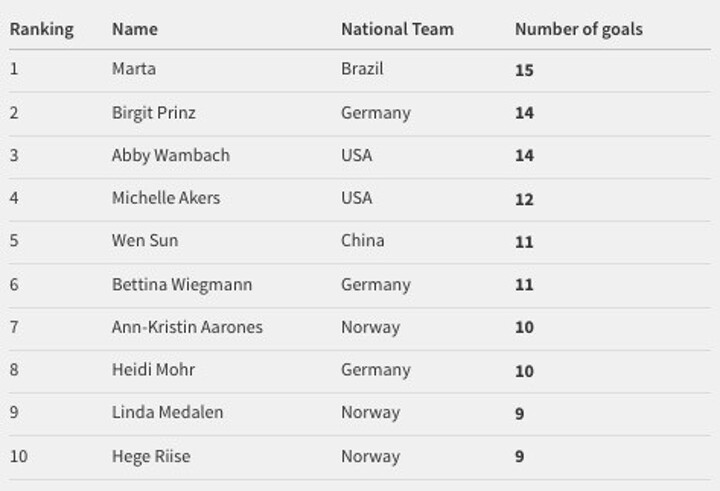Select the Heidi Mohr name cell
720x491 pixels.
click(x=153, y=370)
